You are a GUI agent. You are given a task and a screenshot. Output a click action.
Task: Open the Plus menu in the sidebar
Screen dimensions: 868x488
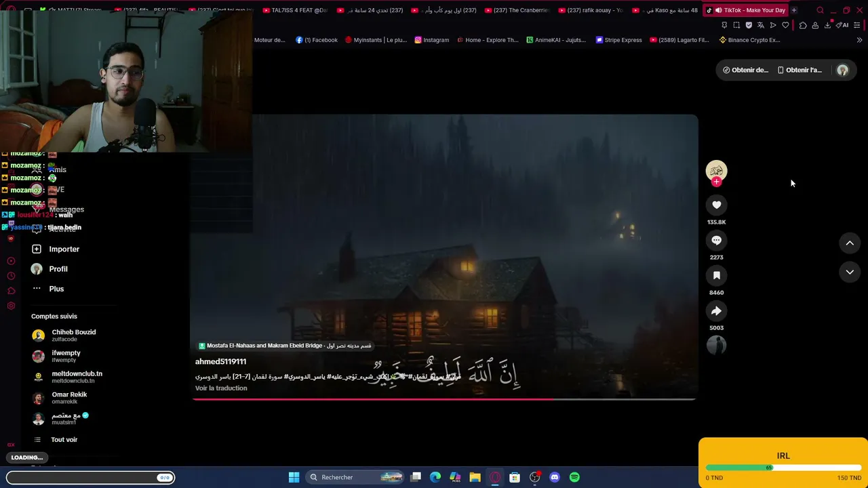point(47,289)
